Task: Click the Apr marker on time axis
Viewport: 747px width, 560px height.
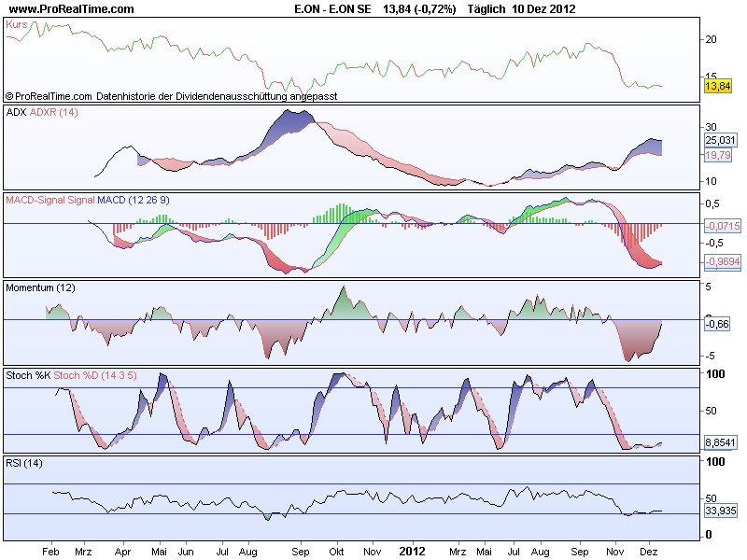Action: pyautogui.click(x=122, y=552)
